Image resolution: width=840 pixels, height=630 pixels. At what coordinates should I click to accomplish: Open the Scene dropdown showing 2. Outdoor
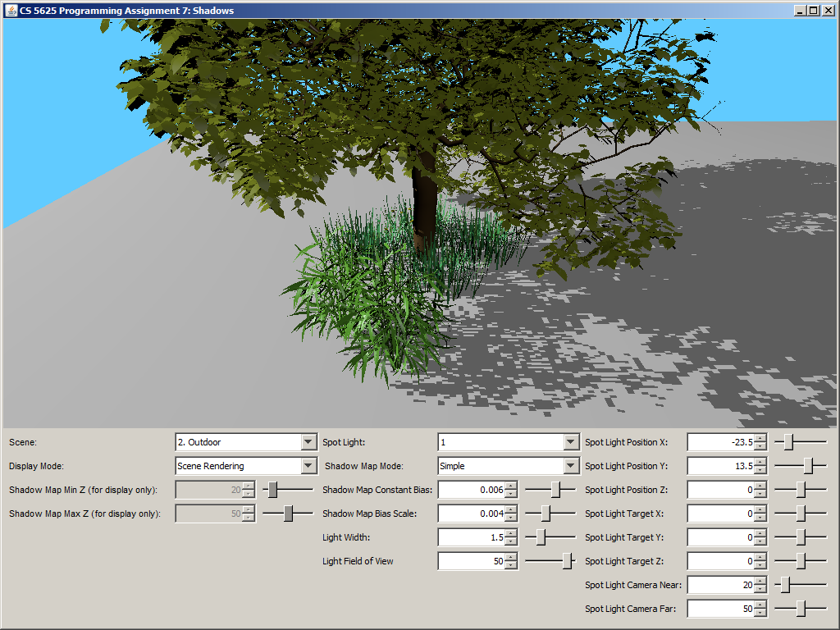(x=308, y=442)
